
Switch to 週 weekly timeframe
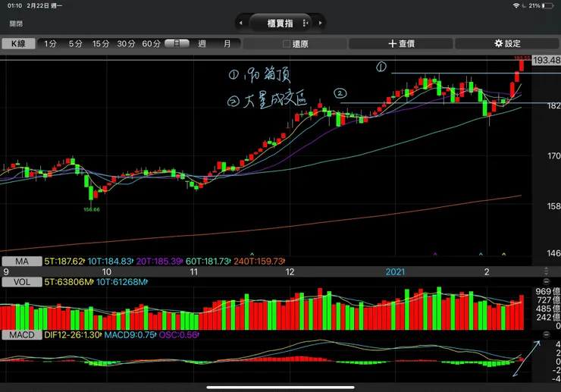(x=202, y=44)
